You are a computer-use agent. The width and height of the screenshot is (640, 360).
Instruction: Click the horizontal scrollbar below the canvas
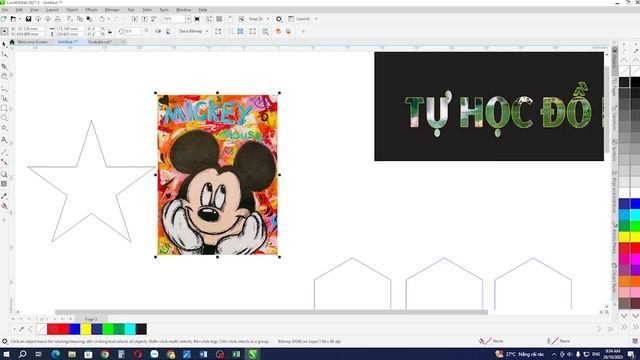[271, 312]
